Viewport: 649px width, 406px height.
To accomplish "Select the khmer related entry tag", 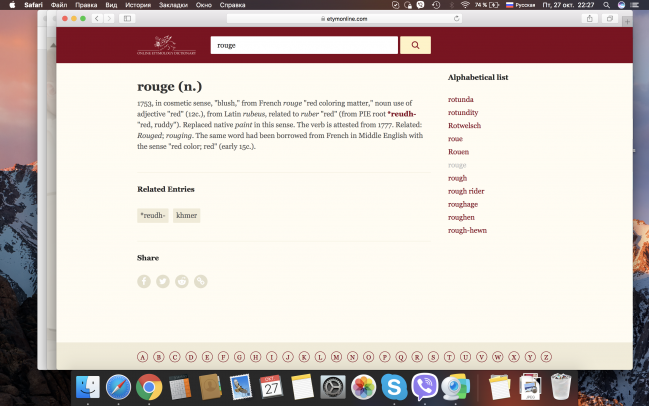I will pyautogui.click(x=187, y=215).
